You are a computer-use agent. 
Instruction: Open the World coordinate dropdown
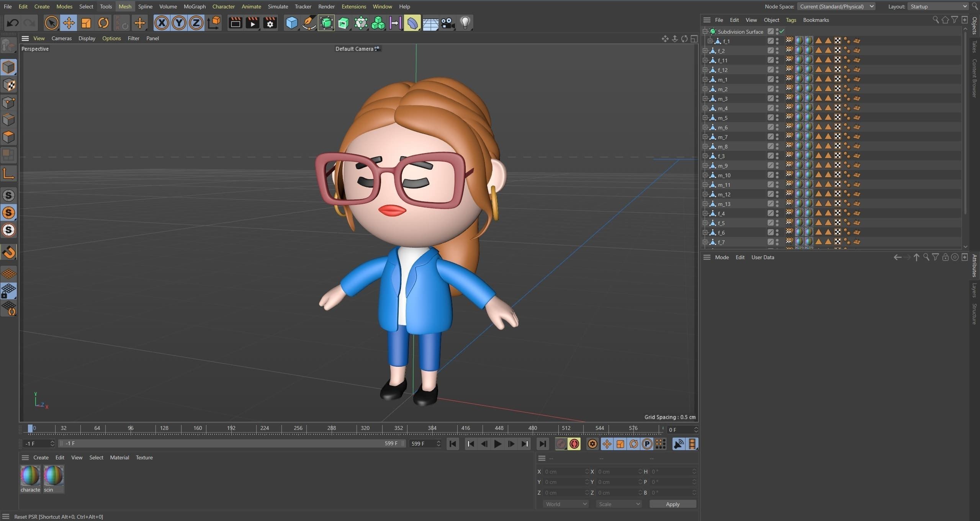(565, 504)
